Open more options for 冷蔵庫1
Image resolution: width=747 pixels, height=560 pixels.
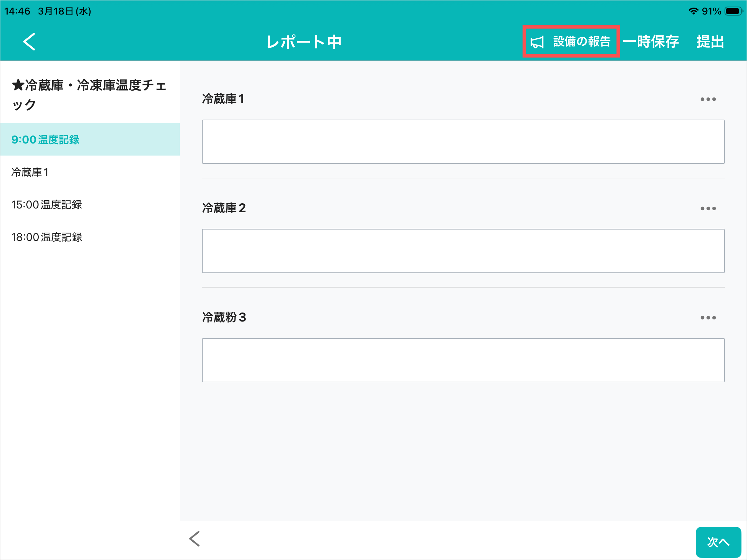708,99
